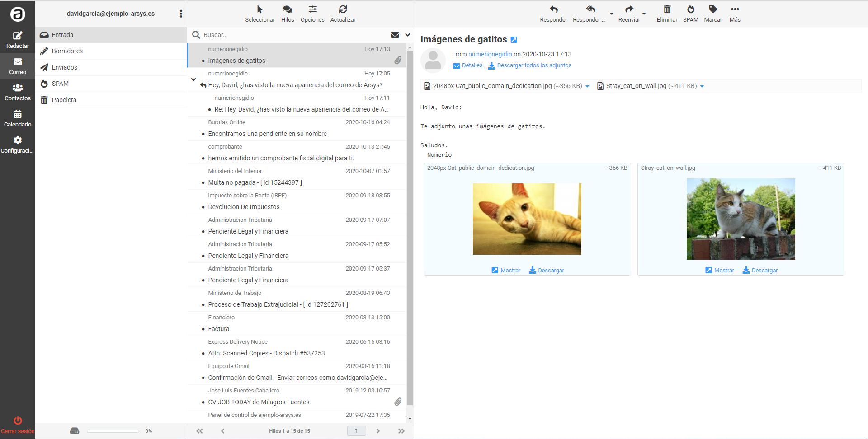The height and width of the screenshot is (439, 868).
Task: Click the Reenviar forward button
Action: point(629,14)
